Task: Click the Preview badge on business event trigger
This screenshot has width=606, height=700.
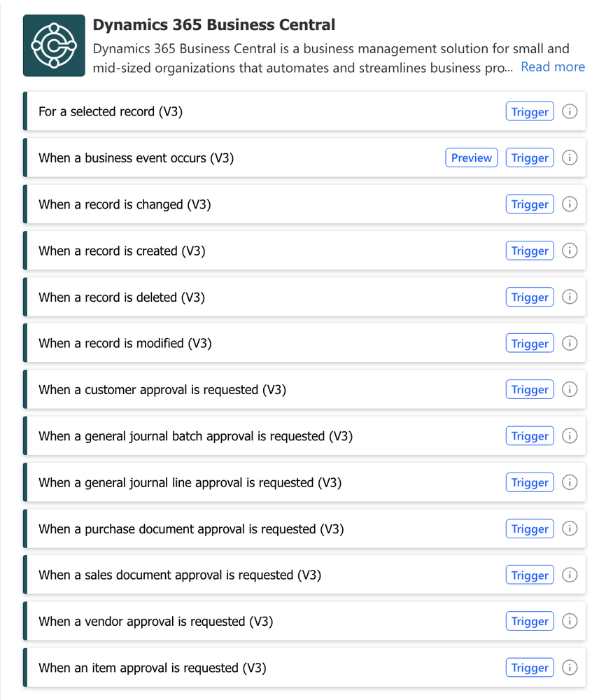Action: 471,157
